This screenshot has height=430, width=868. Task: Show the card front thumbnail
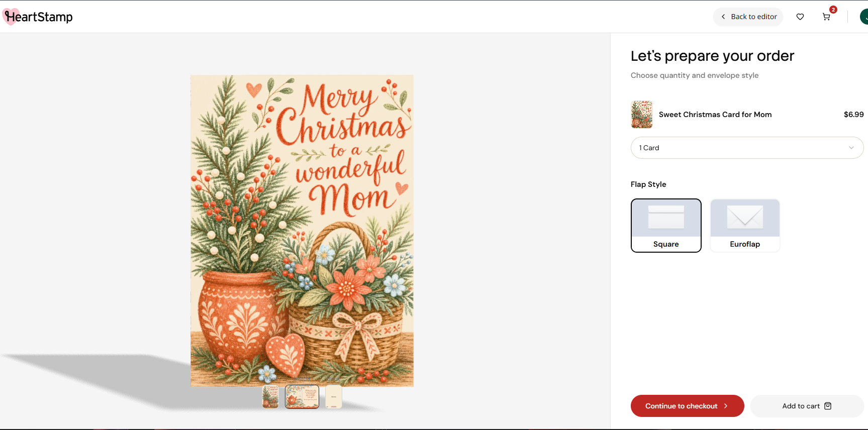coord(270,397)
